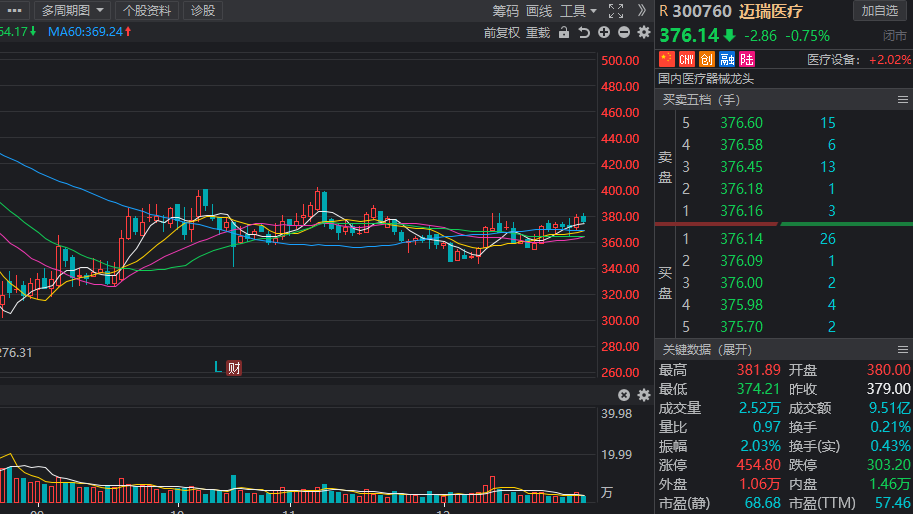
Task: Click the stock code 300760
Action: point(702,11)
